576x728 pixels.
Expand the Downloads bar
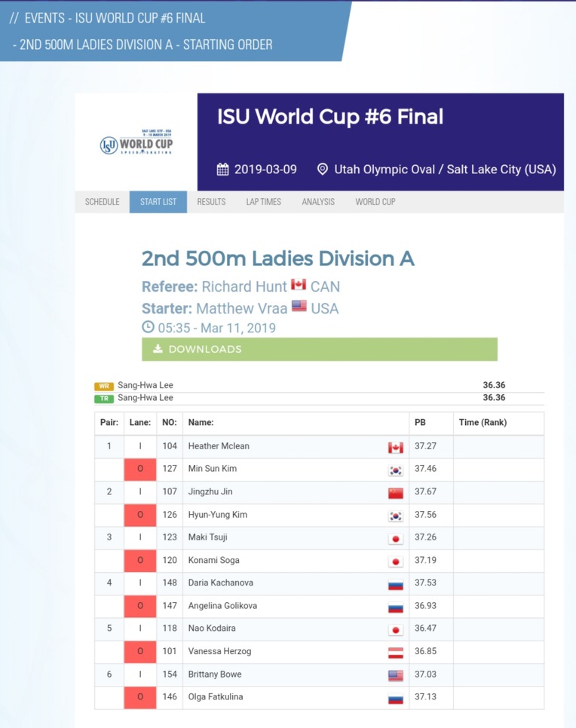point(320,349)
